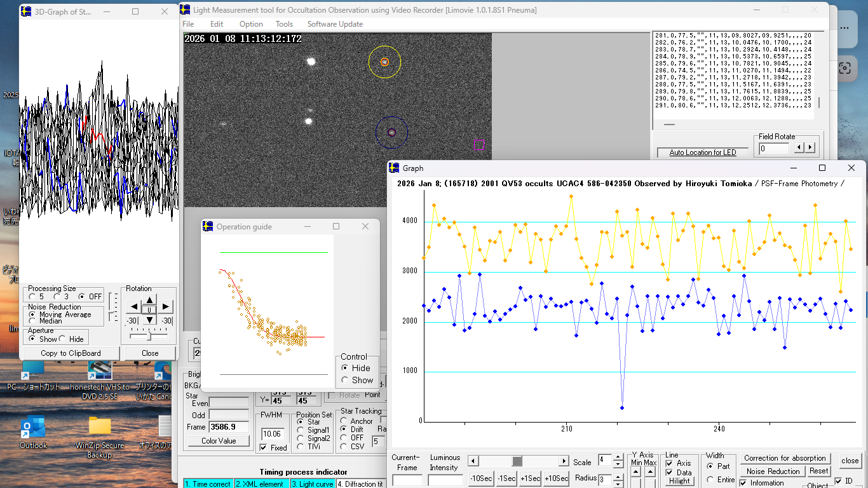868x488 pixels.
Task: Rotate the 3D graph down with arrow
Action: tap(149, 320)
